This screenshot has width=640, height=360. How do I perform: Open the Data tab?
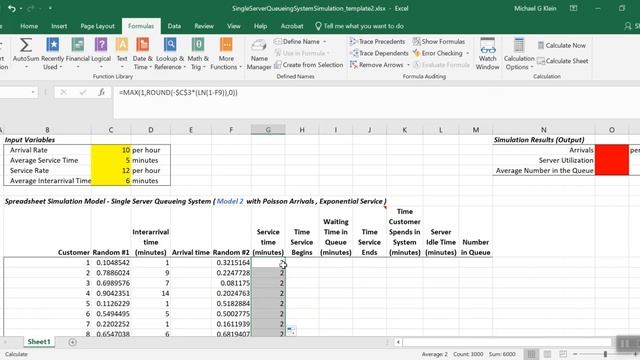(x=174, y=26)
